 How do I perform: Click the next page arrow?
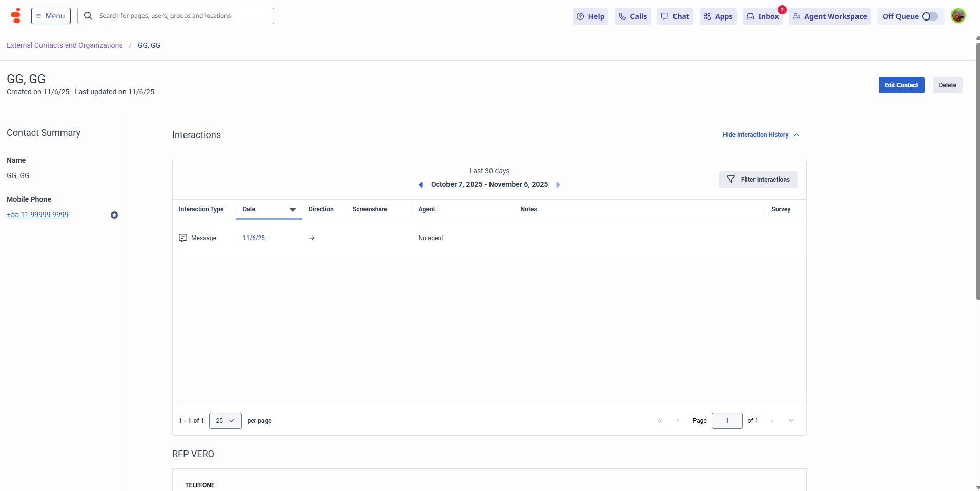coord(772,421)
